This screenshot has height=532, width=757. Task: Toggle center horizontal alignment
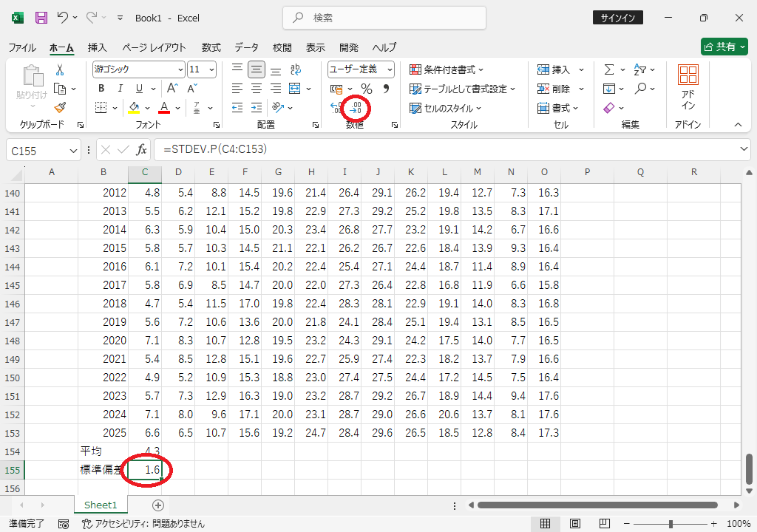click(257, 89)
